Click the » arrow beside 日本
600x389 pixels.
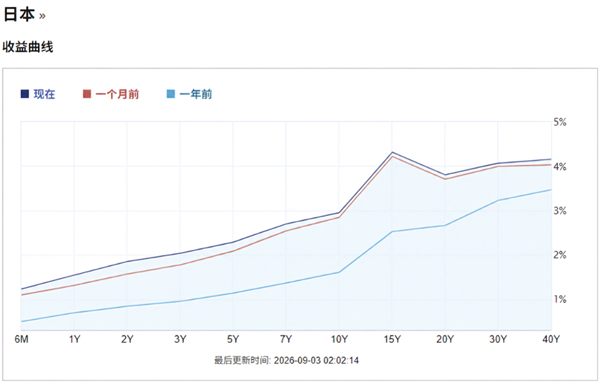click(x=42, y=16)
